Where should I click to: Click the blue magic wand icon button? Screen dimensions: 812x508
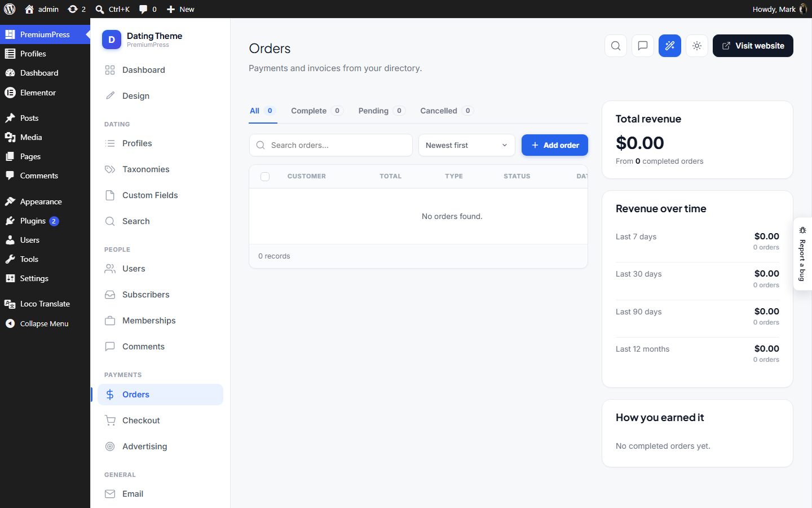tap(670, 46)
